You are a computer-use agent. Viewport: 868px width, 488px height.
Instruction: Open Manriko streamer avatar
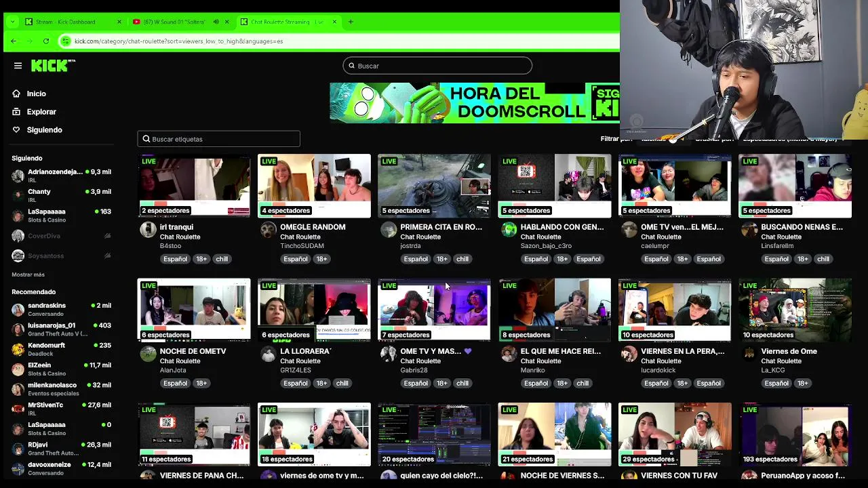[x=509, y=354]
